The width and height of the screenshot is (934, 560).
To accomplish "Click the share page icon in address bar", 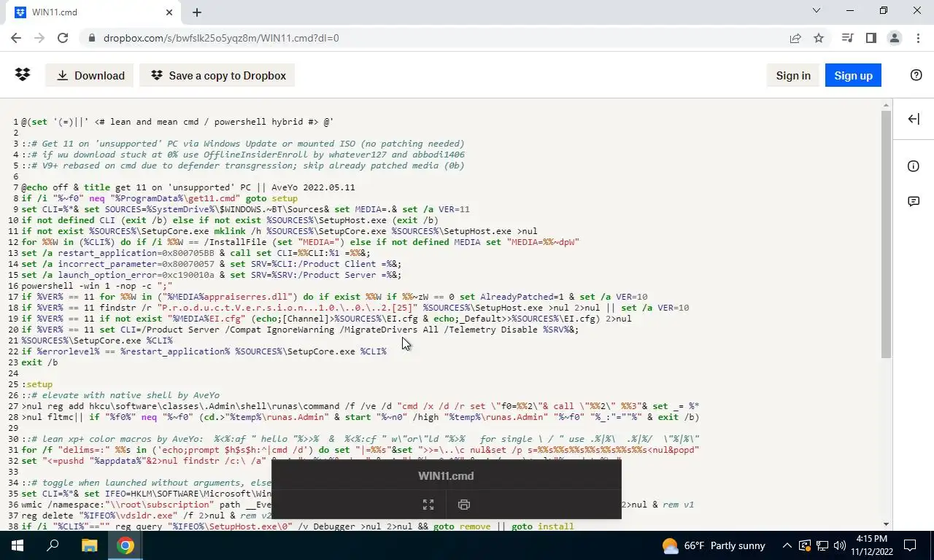I will click(x=795, y=38).
